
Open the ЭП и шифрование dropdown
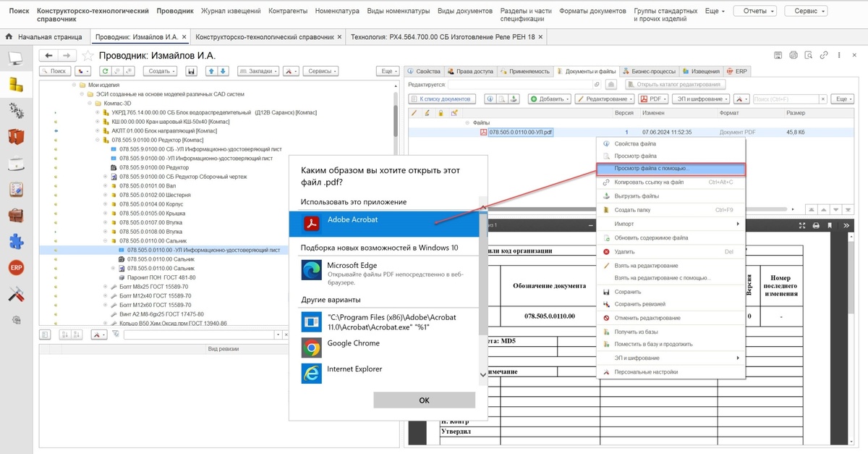pos(700,98)
